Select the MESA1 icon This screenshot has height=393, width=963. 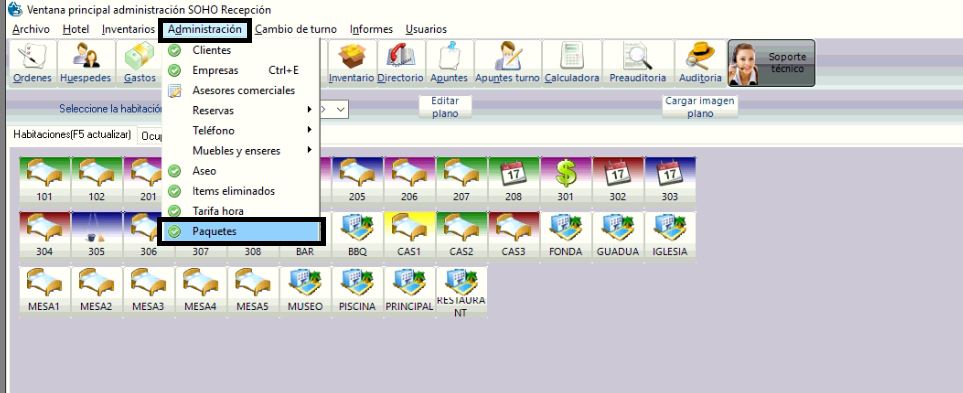pos(44,290)
